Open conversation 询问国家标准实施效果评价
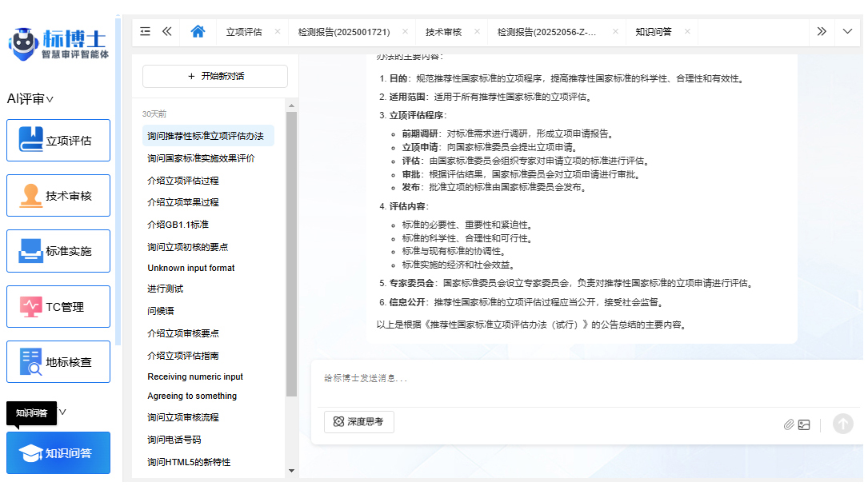The image size is (868, 486). [201, 158]
